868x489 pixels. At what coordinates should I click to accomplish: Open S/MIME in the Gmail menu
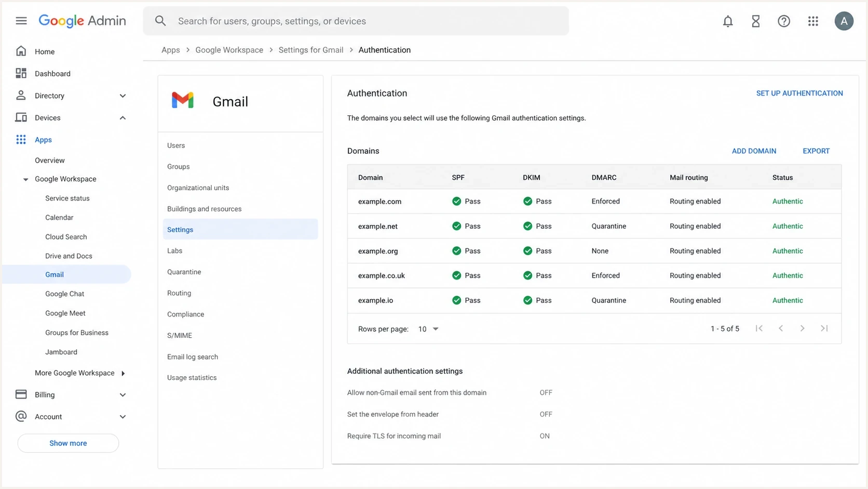[x=180, y=335]
